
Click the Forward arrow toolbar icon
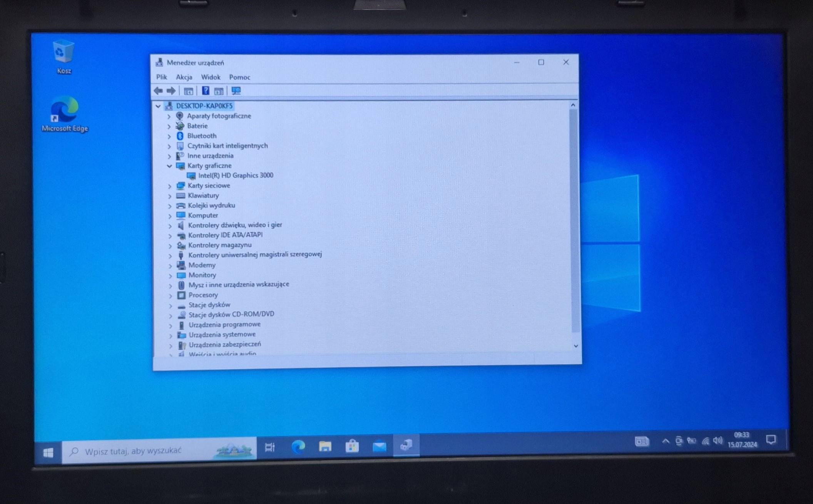click(171, 90)
